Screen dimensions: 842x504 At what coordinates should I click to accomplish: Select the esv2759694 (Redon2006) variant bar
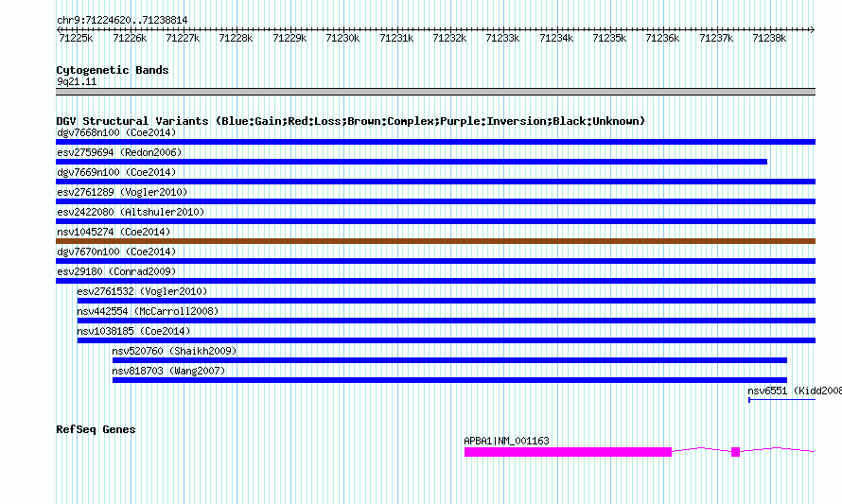(x=412, y=162)
